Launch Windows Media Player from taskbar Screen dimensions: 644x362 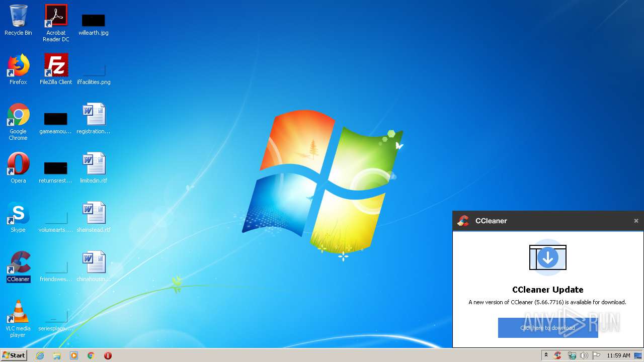(74, 355)
